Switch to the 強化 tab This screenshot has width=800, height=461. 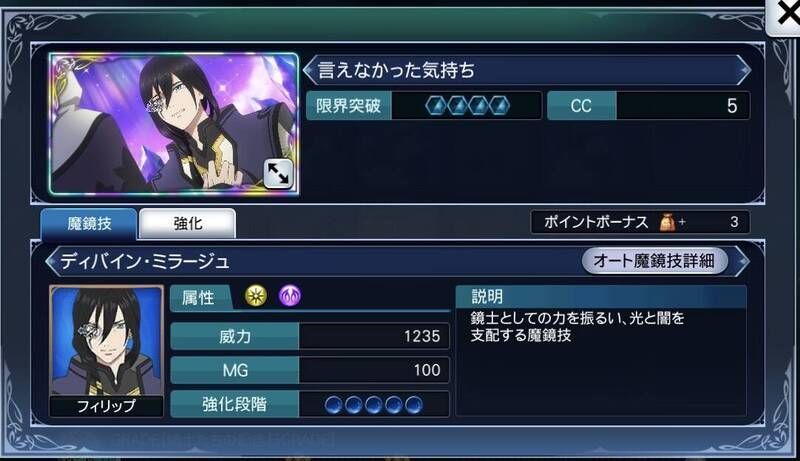click(188, 223)
